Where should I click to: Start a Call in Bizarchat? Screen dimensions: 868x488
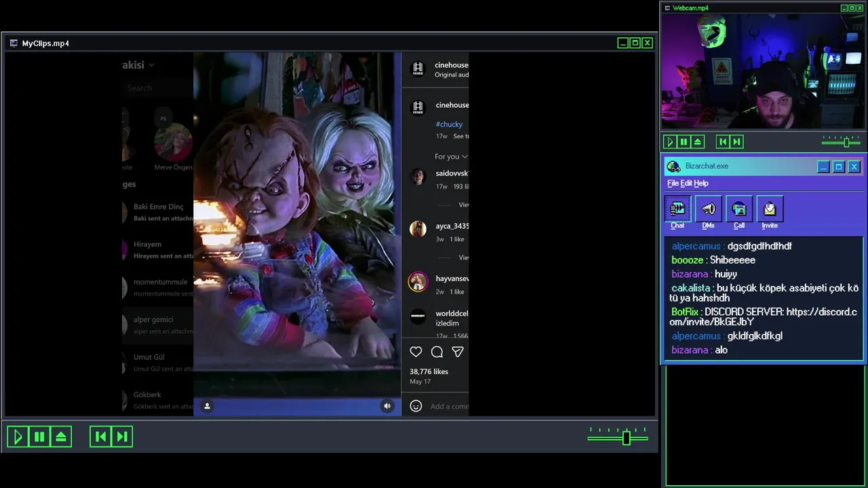(x=739, y=213)
